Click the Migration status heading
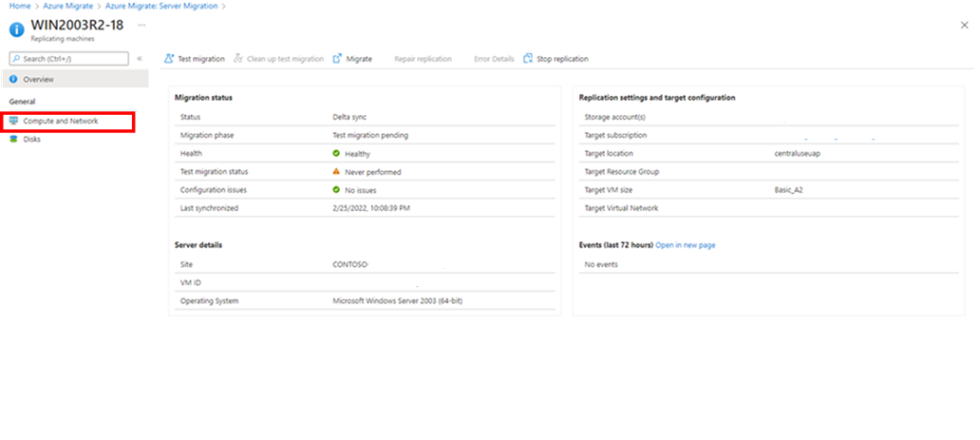Viewport: 980px width, 440px height. (x=204, y=98)
